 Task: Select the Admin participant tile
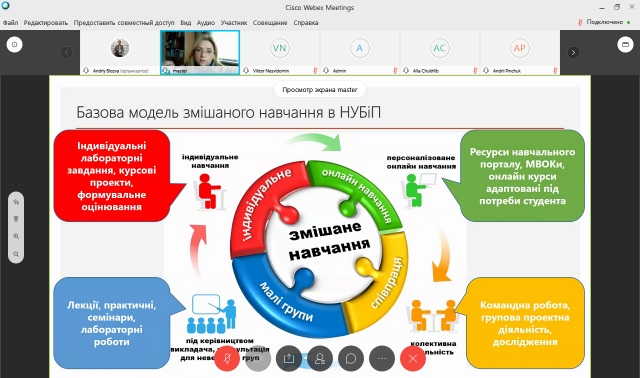[x=360, y=52]
